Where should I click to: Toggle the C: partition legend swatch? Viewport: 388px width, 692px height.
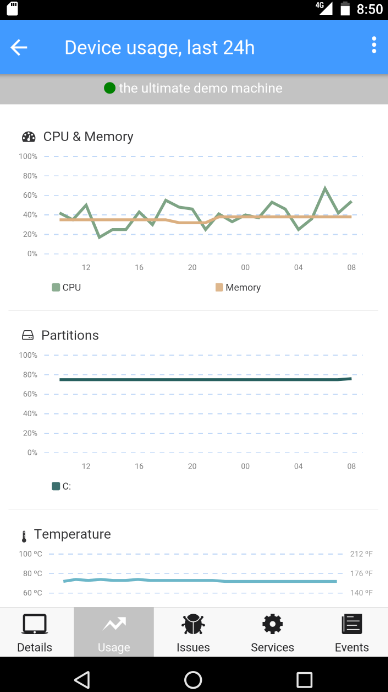tap(56, 486)
